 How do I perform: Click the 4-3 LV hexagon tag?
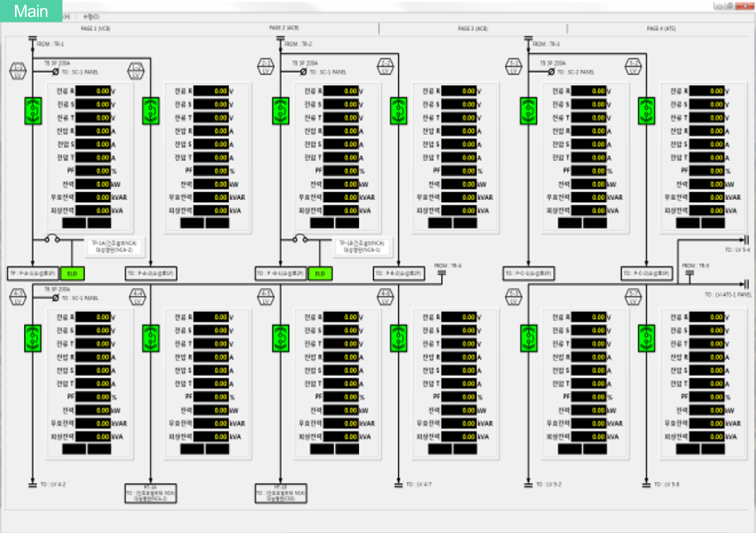(18, 297)
